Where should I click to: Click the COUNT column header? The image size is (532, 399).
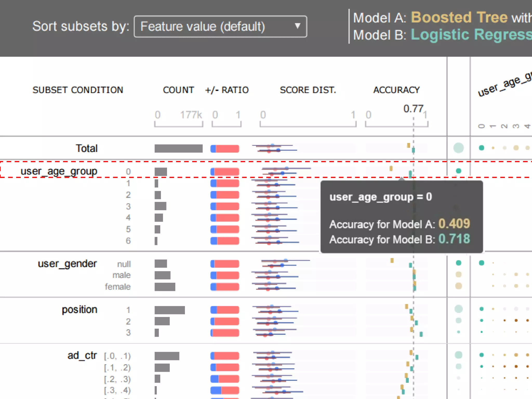point(178,90)
